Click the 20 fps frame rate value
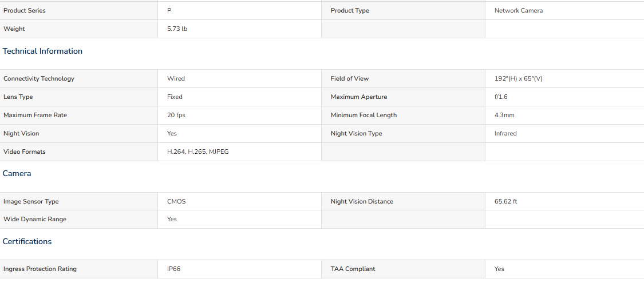This screenshot has height=283, width=644. 176,115
